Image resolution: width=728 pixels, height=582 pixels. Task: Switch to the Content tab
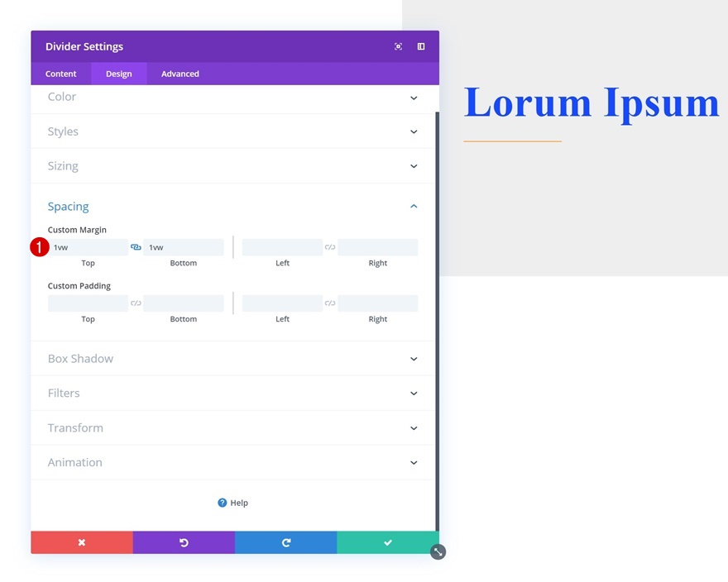(61, 74)
